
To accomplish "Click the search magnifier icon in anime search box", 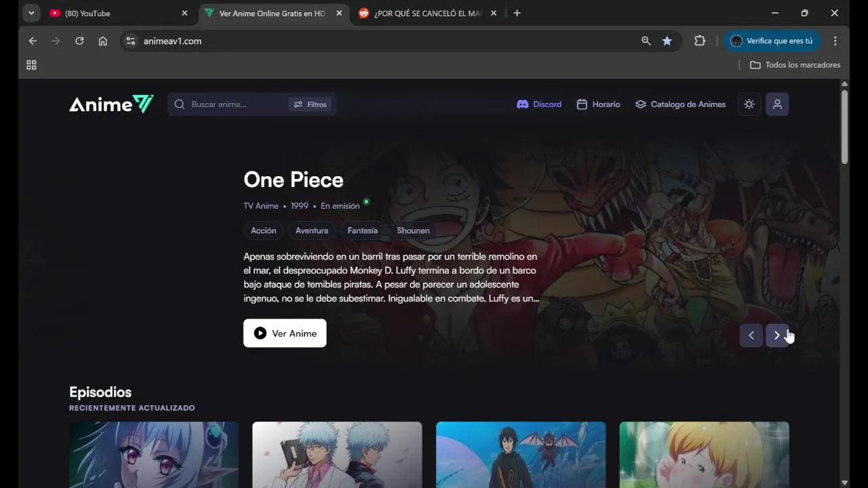I will click(180, 104).
